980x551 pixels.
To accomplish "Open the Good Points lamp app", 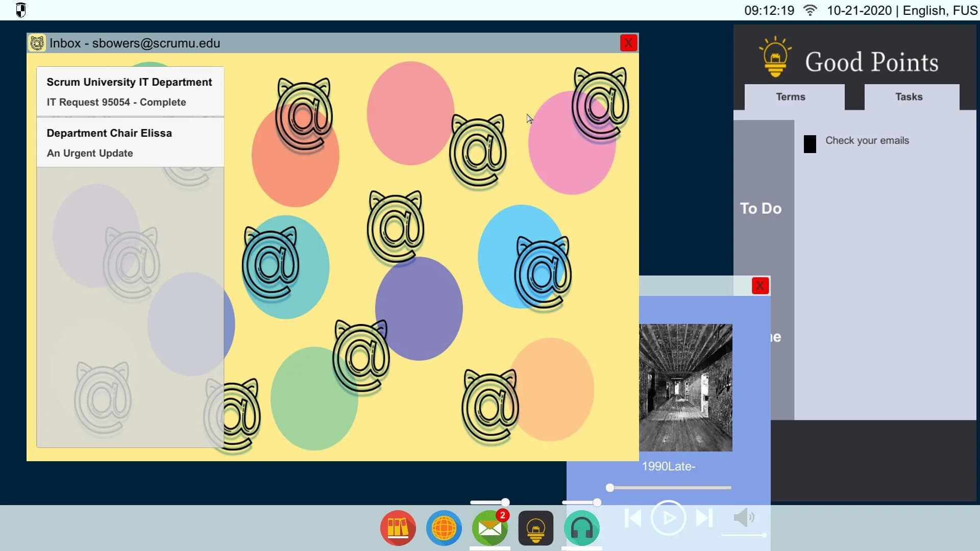I will click(x=535, y=529).
